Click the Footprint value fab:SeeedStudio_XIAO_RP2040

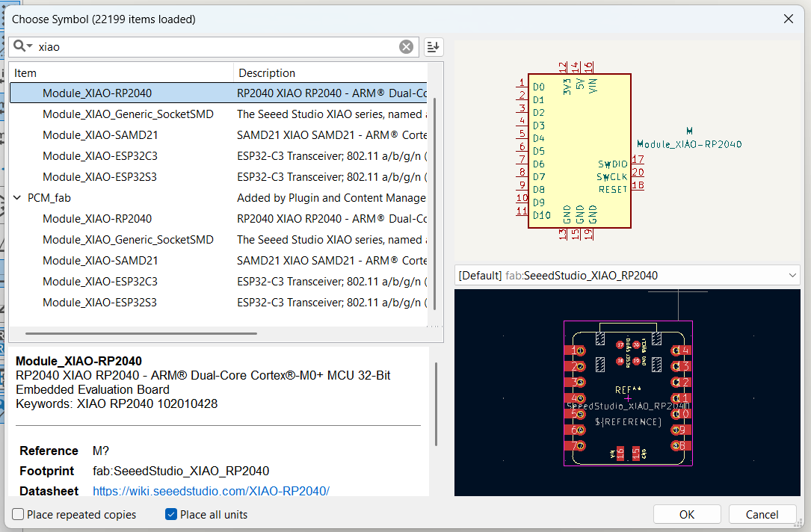pyautogui.click(x=181, y=471)
